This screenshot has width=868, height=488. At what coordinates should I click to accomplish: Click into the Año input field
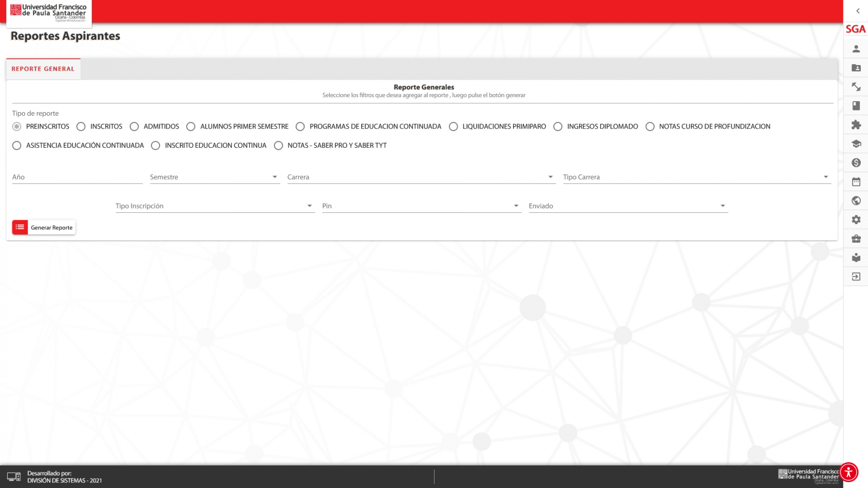tap(77, 177)
